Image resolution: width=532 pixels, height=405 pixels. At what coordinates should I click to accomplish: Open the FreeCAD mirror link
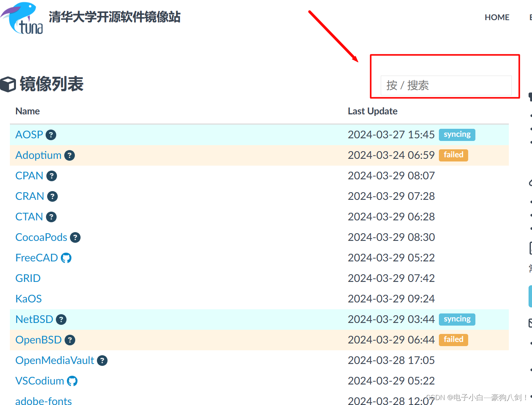click(x=36, y=258)
